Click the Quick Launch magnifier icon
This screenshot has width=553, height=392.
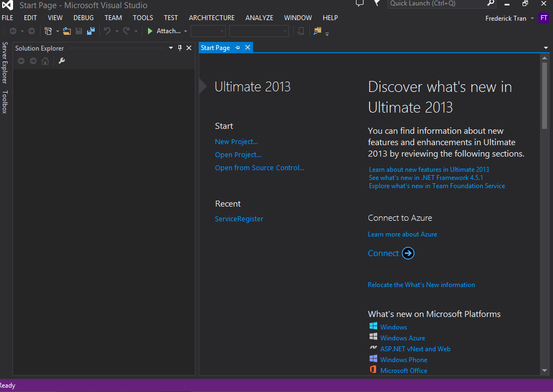(x=490, y=3)
